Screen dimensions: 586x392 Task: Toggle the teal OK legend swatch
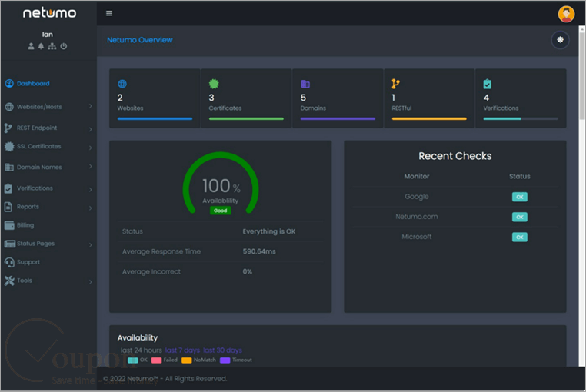(133, 360)
